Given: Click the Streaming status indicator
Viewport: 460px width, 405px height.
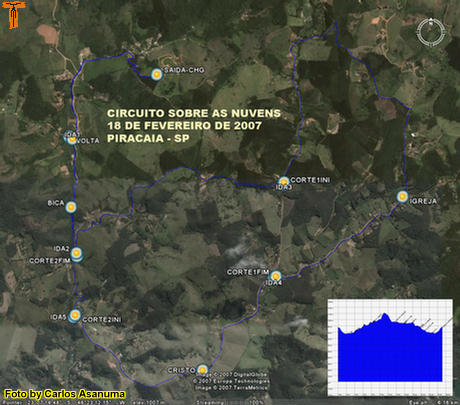Looking at the screenshot, I should (211, 402).
